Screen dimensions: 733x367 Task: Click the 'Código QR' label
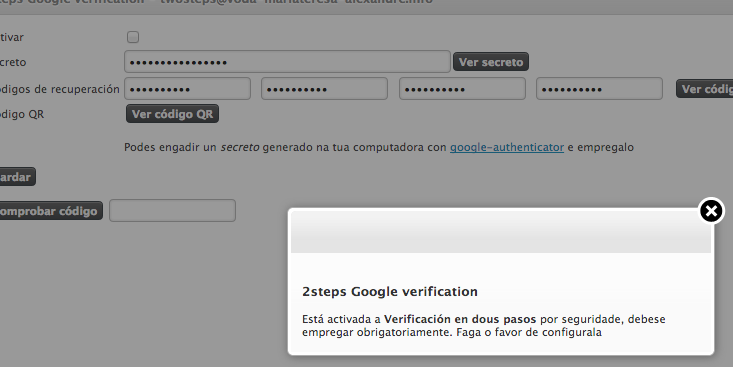coord(22,114)
